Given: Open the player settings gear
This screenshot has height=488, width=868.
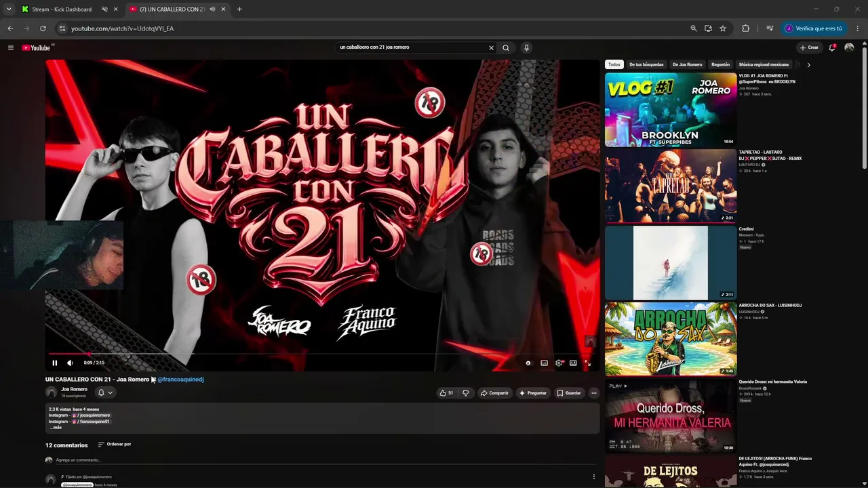Looking at the screenshot, I should (559, 363).
